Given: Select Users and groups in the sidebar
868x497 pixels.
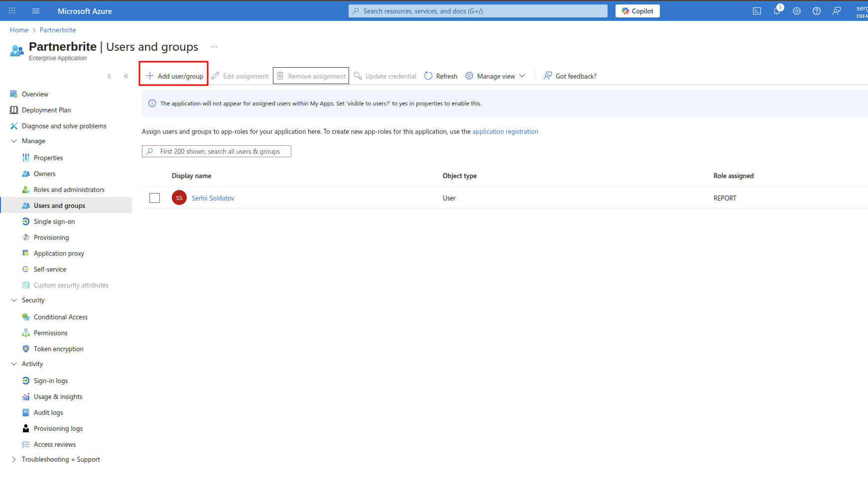Looking at the screenshot, I should pos(66,205).
